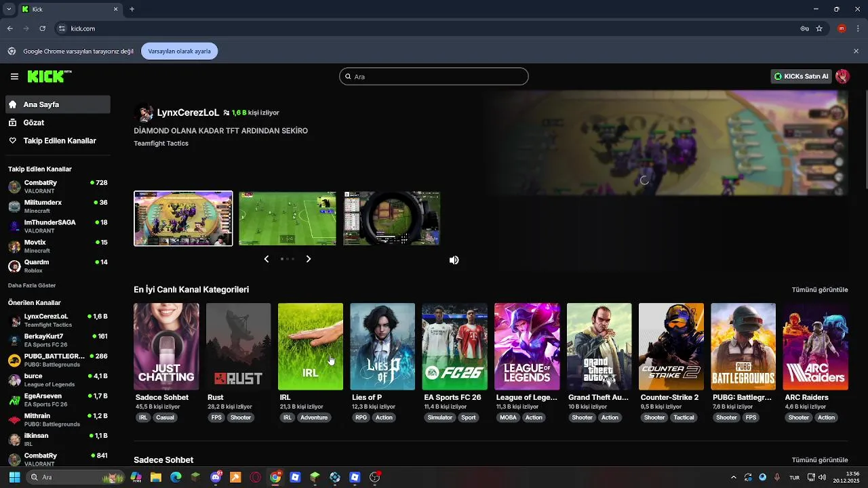Go to previous featured stream arrow
Viewport: 868px width, 488px height.
267,259
